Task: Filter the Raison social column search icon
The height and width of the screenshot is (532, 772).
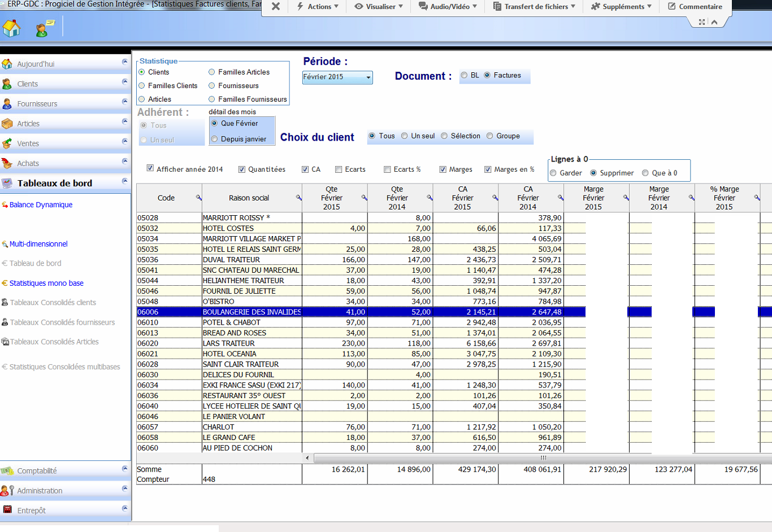Action: click(298, 197)
